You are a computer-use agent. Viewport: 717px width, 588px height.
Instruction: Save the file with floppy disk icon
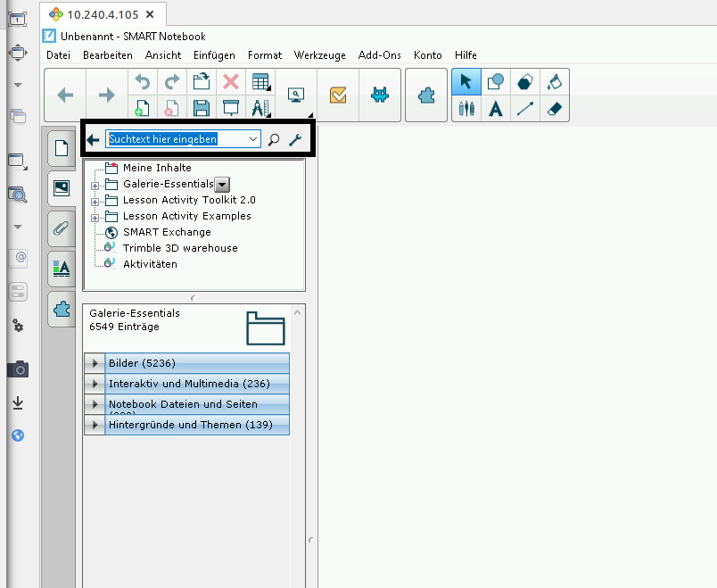[x=202, y=109]
